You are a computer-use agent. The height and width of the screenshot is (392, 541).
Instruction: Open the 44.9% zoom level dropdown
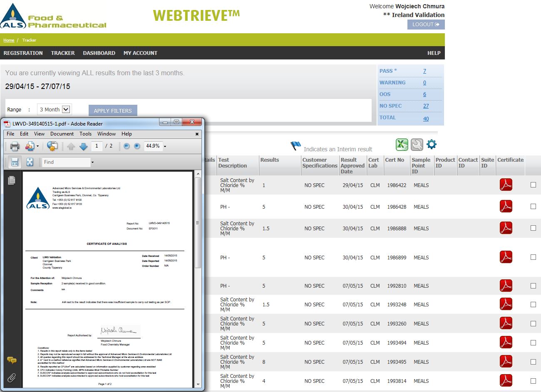165,146
